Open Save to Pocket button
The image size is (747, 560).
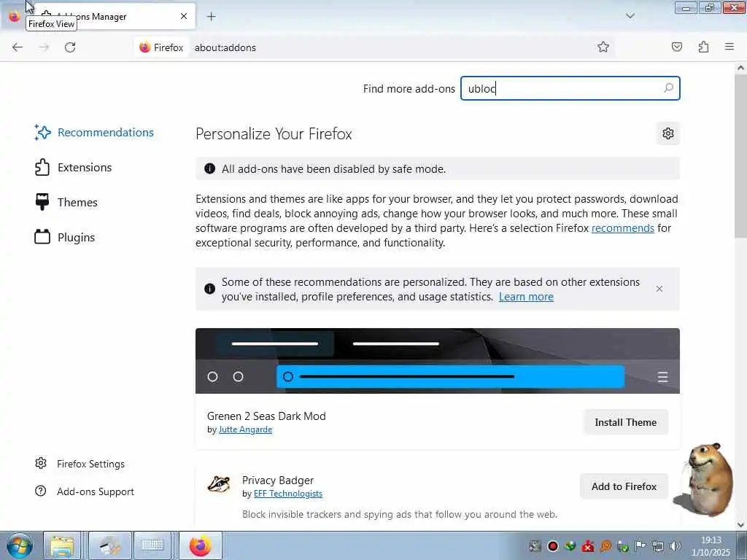click(x=676, y=47)
